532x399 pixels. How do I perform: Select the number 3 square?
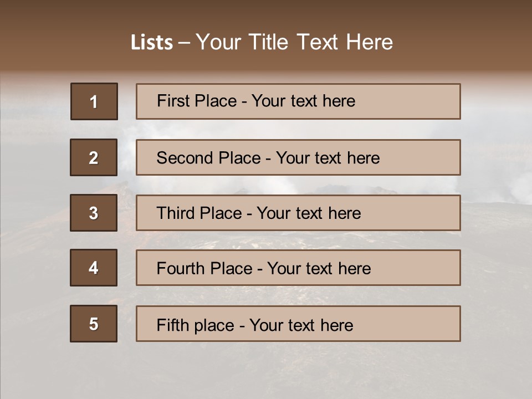point(94,213)
